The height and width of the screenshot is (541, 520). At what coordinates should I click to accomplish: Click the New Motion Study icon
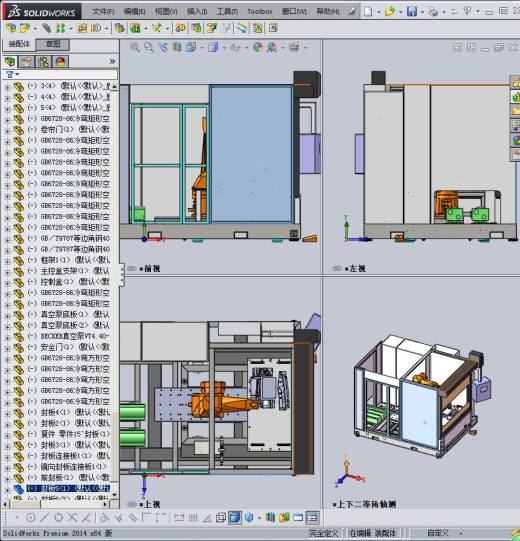point(180,28)
